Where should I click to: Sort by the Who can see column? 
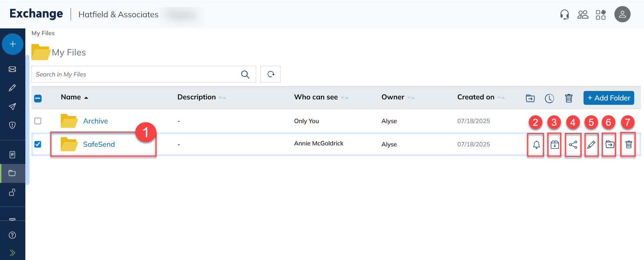[321, 97]
